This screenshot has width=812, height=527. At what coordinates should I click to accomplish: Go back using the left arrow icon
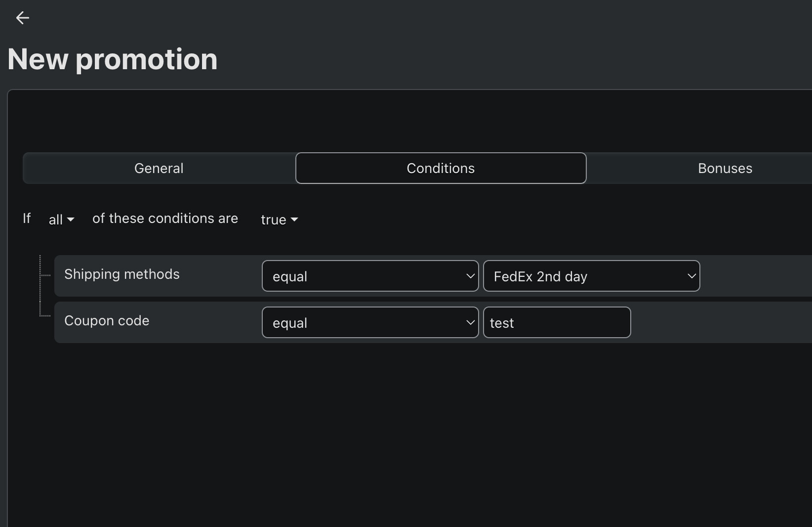pos(22,18)
